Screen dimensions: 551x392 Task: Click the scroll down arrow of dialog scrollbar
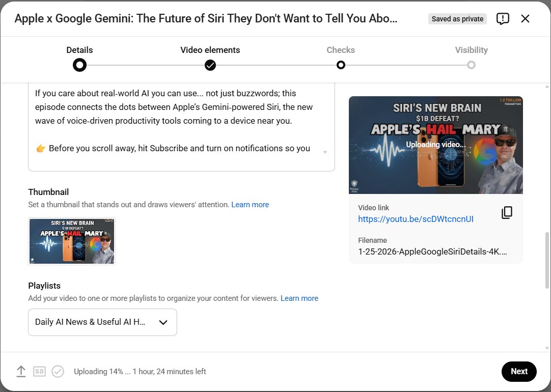(x=547, y=348)
